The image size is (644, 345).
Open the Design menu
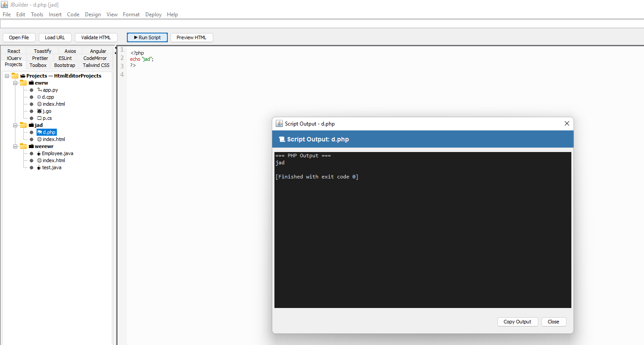pyautogui.click(x=93, y=15)
